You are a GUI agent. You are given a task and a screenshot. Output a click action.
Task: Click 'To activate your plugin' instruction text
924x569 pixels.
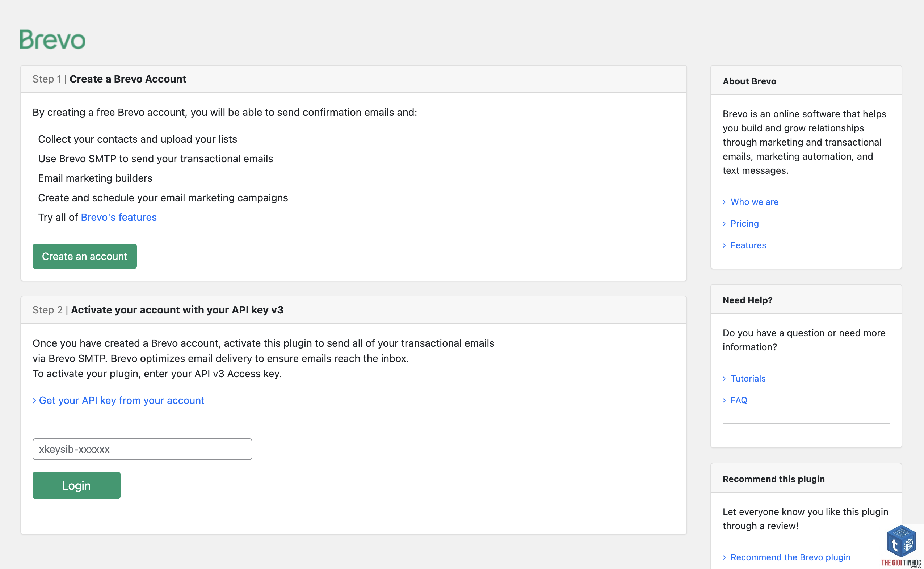[x=157, y=374]
